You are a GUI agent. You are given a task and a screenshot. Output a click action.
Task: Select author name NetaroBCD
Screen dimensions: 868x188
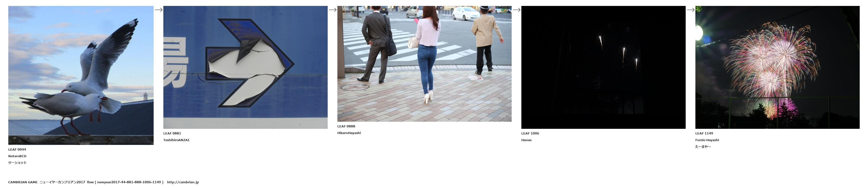[17, 156]
